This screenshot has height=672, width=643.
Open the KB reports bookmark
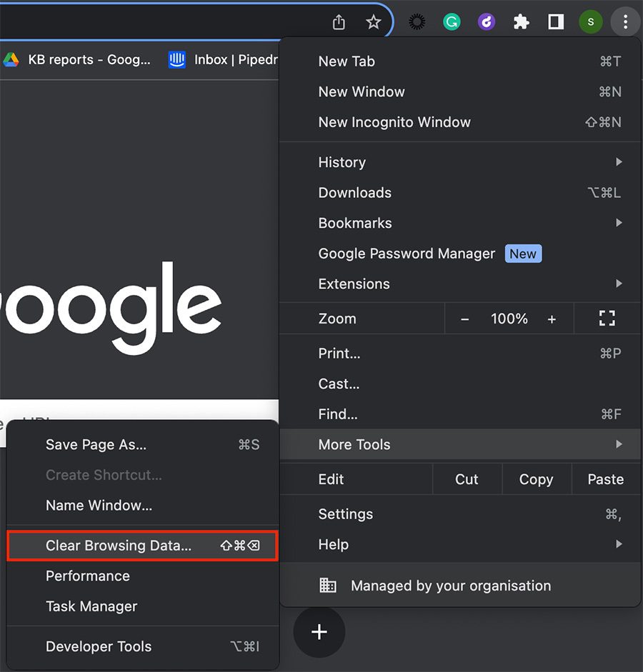(x=77, y=60)
